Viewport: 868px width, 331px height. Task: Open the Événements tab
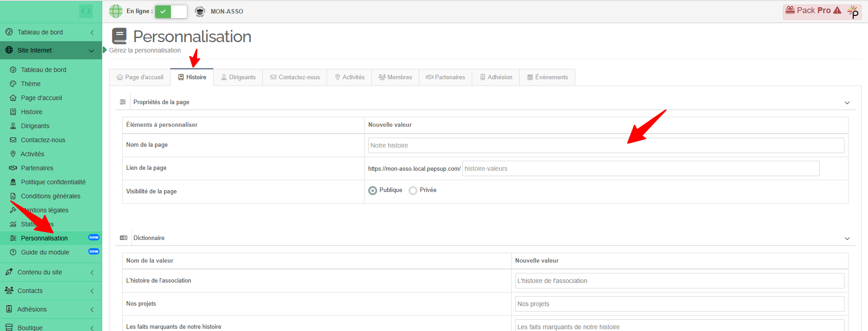click(x=547, y=77)
